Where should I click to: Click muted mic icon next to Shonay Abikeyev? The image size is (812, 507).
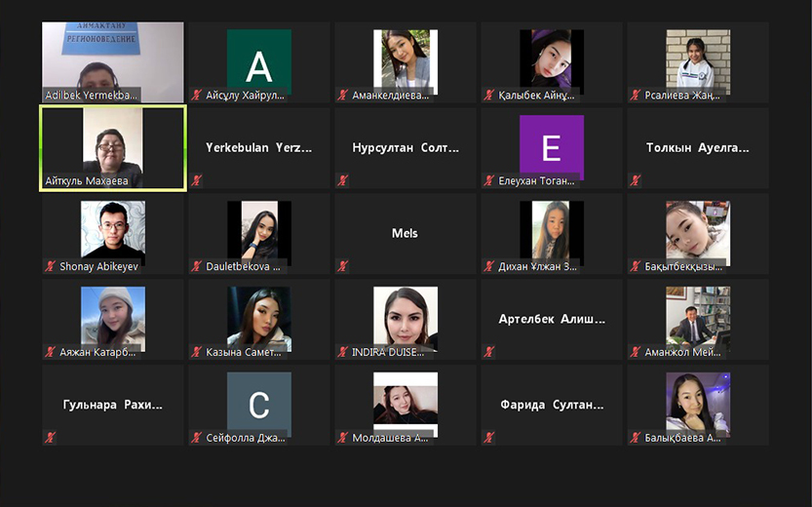pos(50,266)
